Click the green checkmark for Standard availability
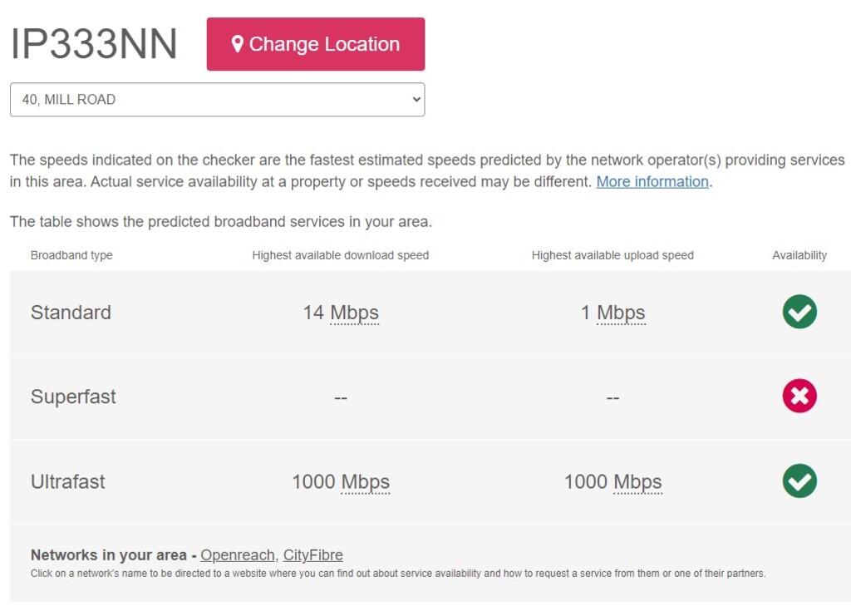 pyautogui.click(x=799, y=312)
